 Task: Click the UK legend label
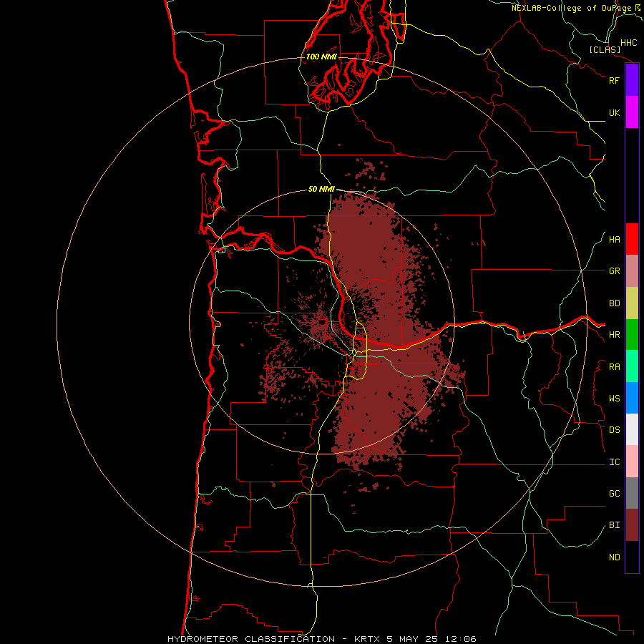click(x=614, y=112)
